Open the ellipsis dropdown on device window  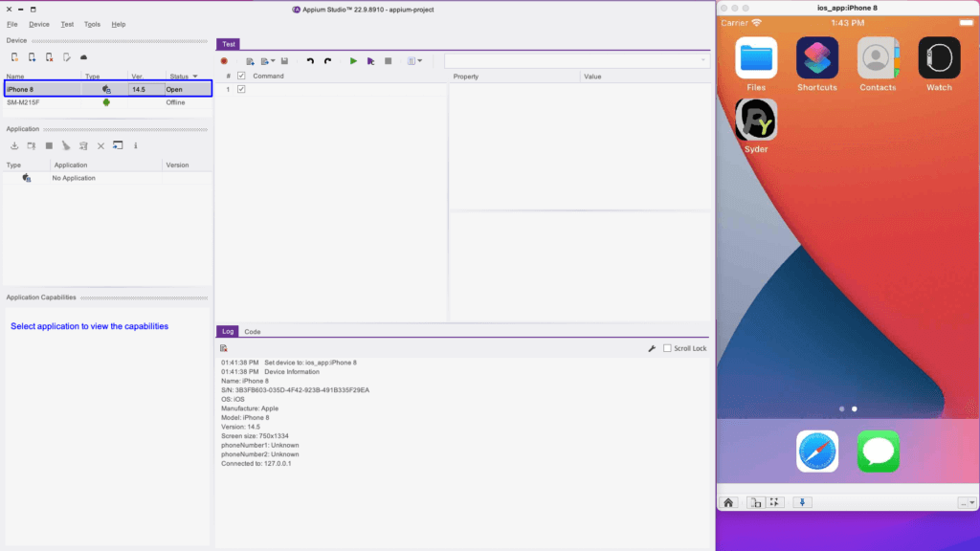pyautogui.click(x=966, y=502)
